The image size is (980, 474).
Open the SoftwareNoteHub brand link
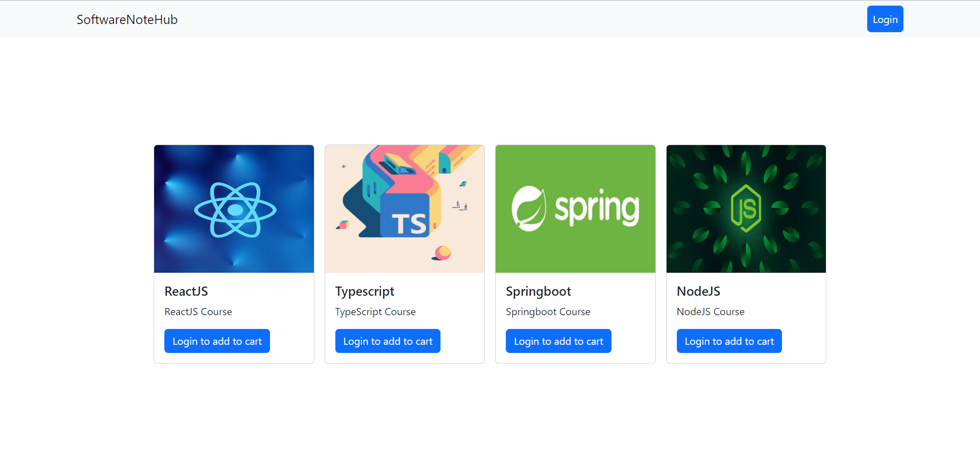pyautogui.click(x=127, y=19)
